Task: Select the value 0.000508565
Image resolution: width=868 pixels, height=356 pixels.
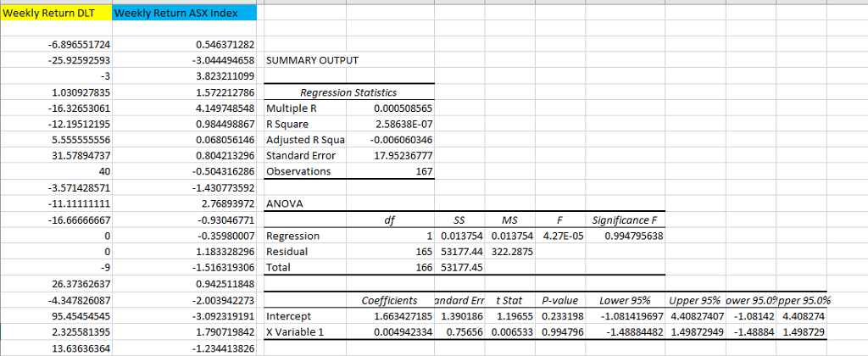Action: coord(403,108)
